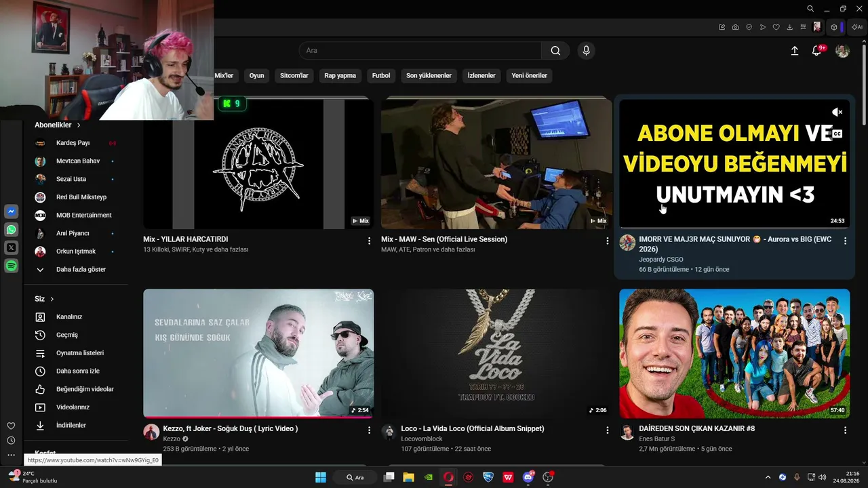Open the DAİREDEN SON ÇIKAN KAZANIR thumbnail
The image size is (868, 488).
(734, 354)
